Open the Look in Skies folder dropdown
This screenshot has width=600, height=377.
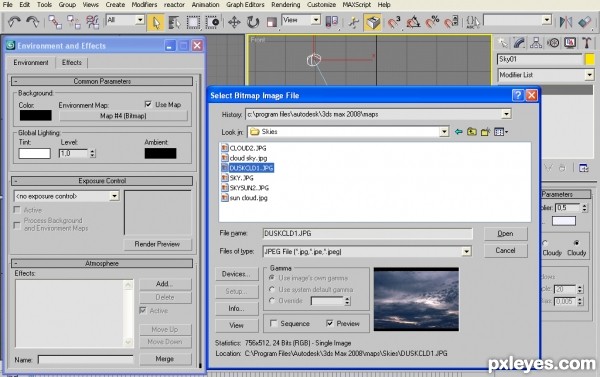coord(444,132)
